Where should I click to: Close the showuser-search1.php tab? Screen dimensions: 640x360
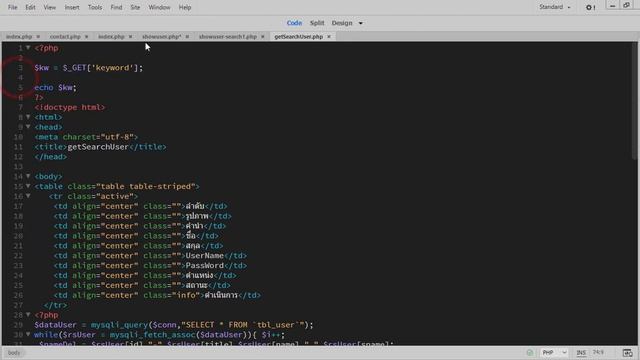point(263,37)
